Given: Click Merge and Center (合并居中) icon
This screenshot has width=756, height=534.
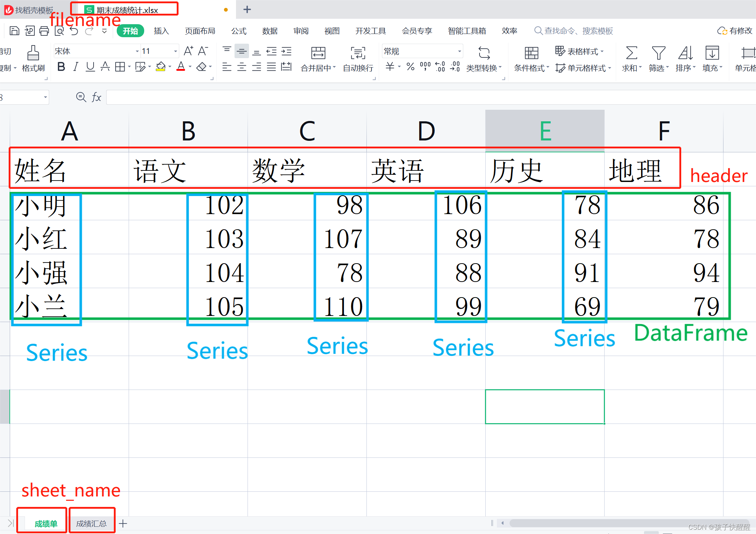Looking at the screenshot, I should tap(318, 53).
